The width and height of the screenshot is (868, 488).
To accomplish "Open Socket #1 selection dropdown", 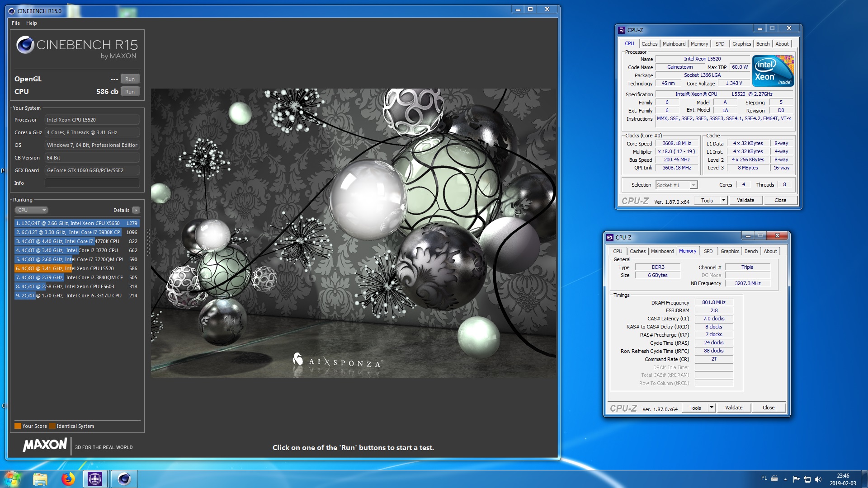I will (676, 185).
